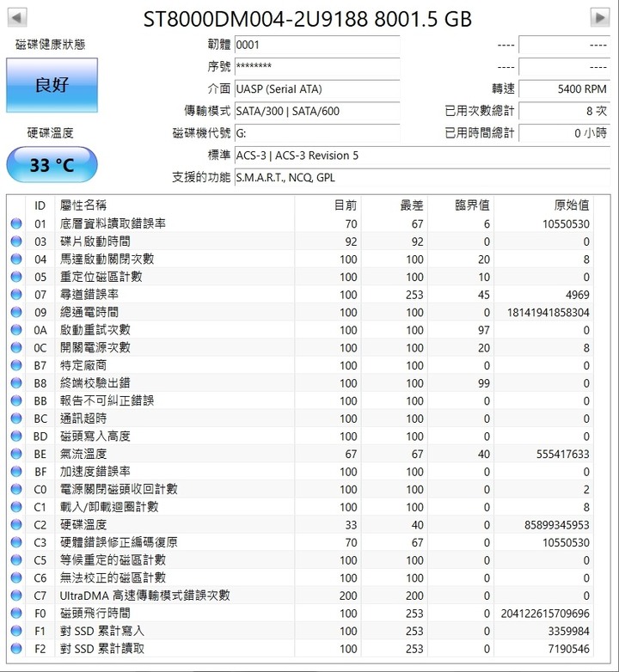Click the features field S.M.A.R.T., NCQ, GPL
The width and height of the screenshot is (619, 672).
coord(422,178)
